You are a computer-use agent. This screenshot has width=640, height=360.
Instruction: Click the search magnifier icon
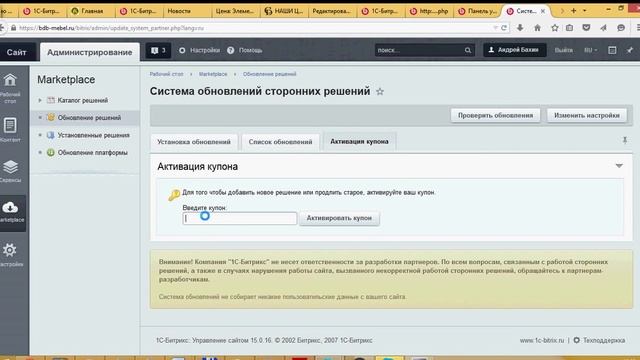tap(468, 50)
